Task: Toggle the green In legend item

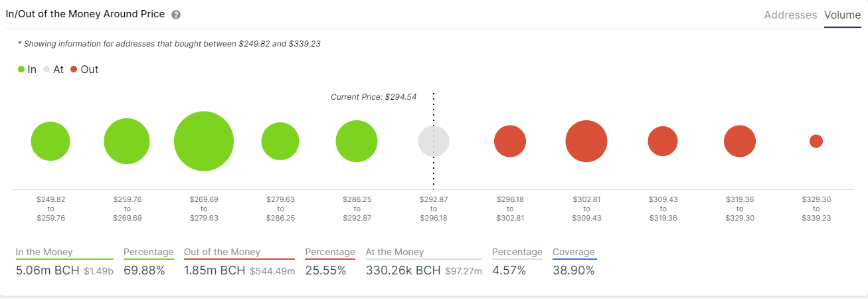Action: [27, 69]
